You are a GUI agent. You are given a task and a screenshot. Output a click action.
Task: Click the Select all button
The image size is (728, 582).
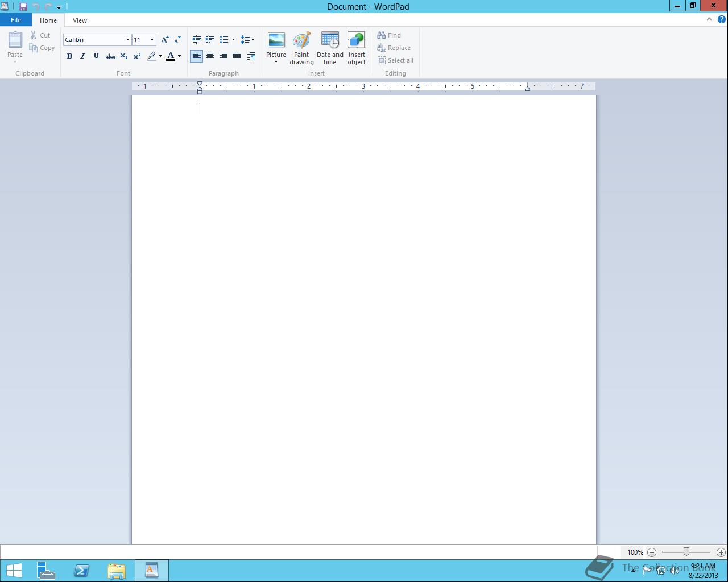click(x=395, y=60)
